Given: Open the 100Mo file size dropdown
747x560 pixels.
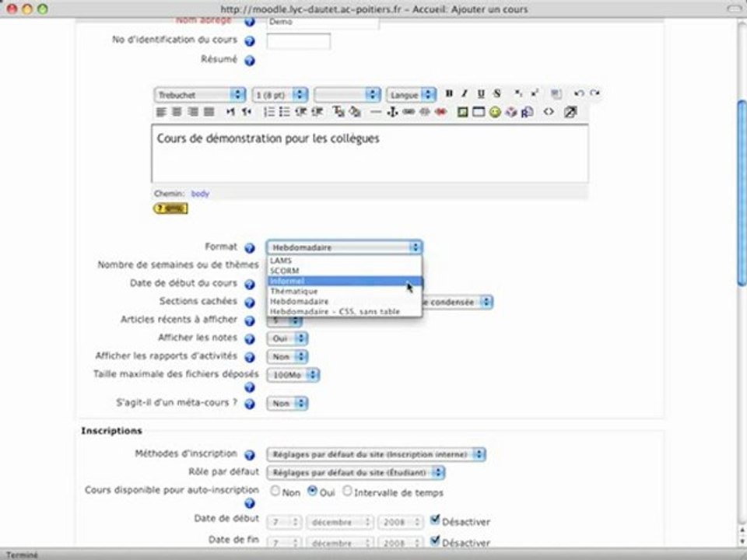Looking at the screenshot, I should pos(293,375).
